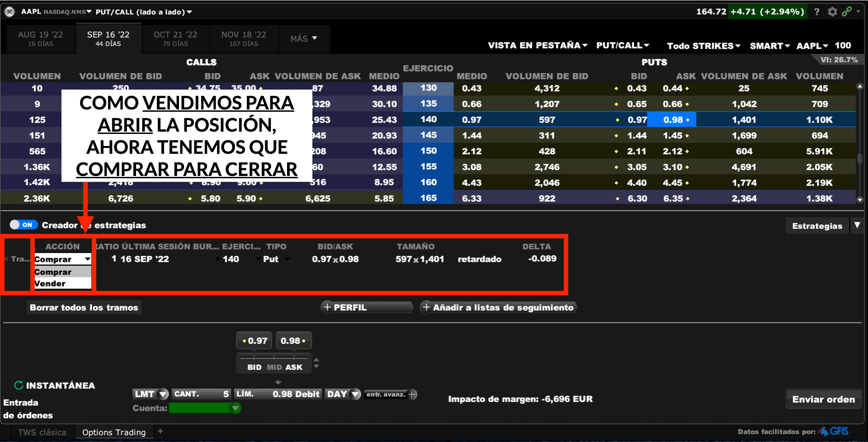Click the Estrategias button

coord(817,226)
